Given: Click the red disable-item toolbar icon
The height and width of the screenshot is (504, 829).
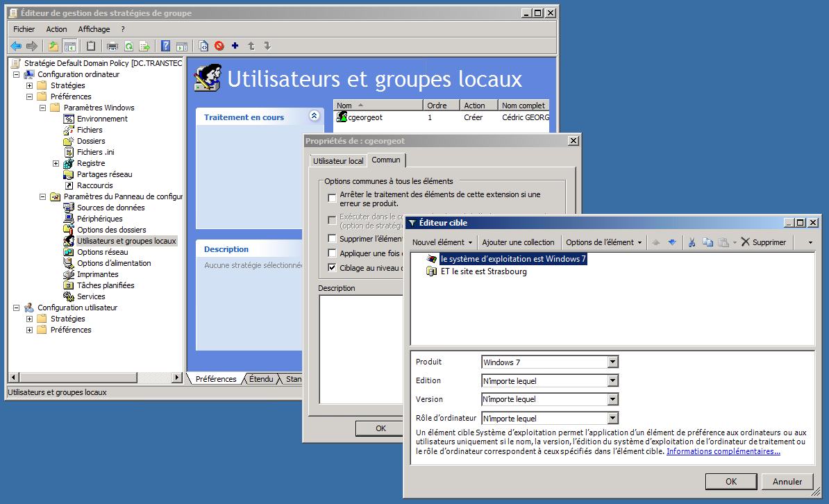Looking at the screenshot, I should [219, 46].
